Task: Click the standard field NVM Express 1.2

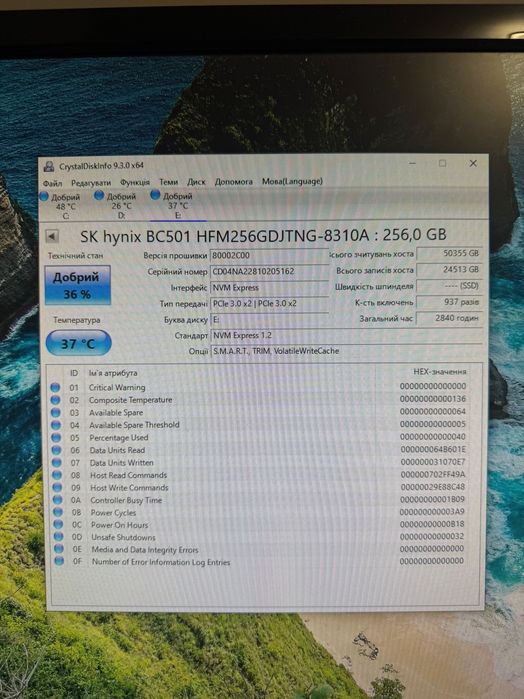Action: (347, 335)
